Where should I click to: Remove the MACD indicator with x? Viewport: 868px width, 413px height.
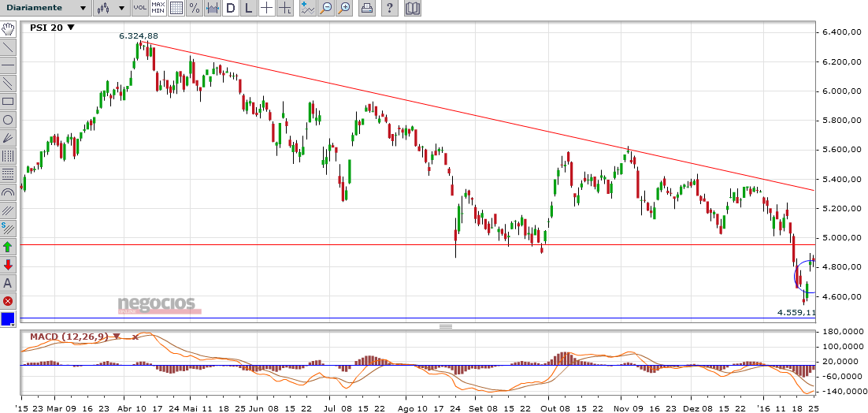pyautogui.click(x=135, y=337)
